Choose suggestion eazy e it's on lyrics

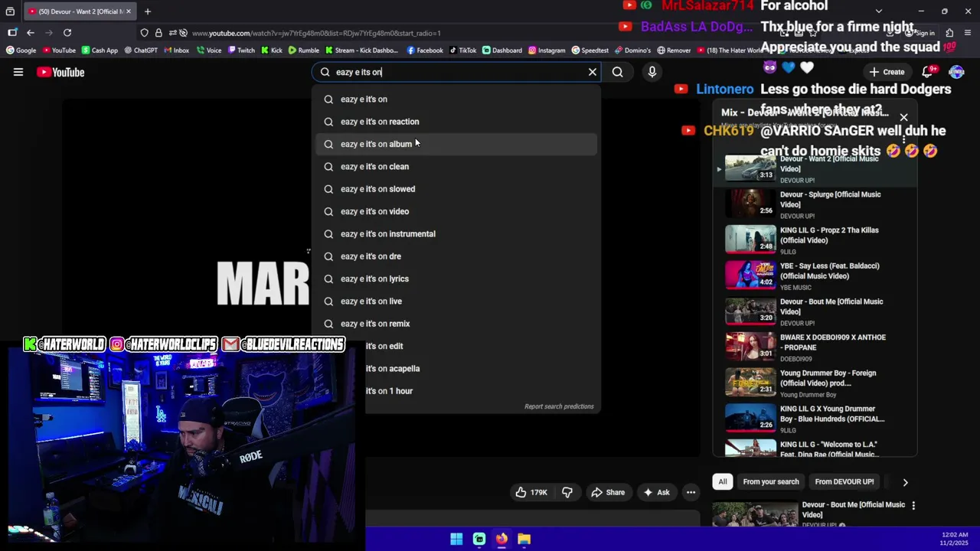[456, 279]
